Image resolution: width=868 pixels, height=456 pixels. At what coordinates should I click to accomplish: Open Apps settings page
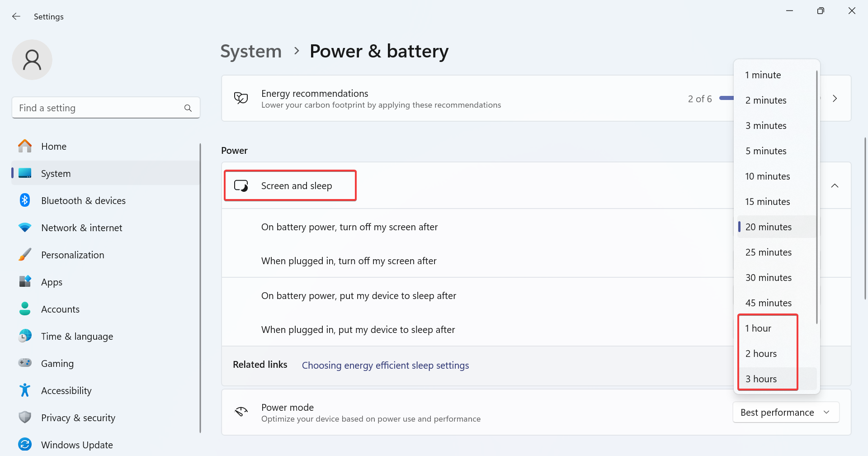coord(105,282)
